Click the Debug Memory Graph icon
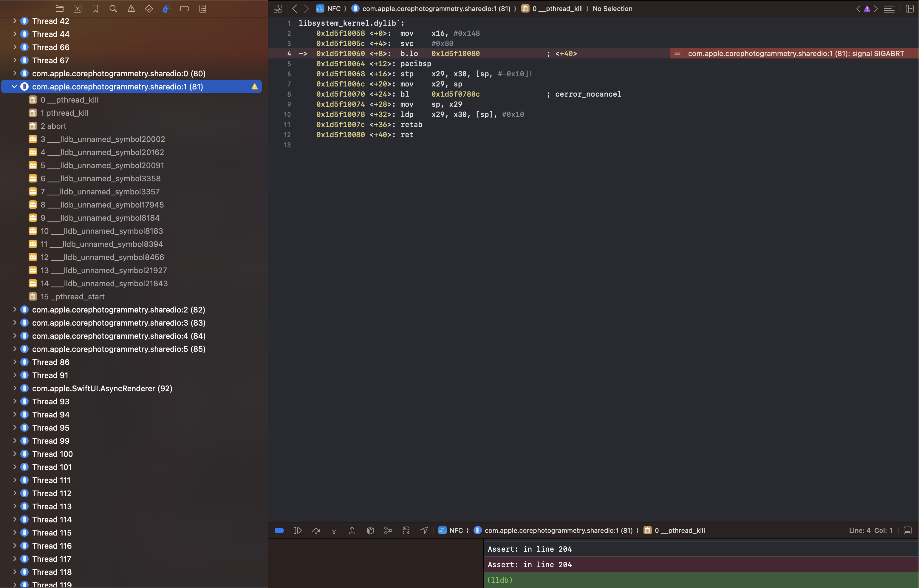919x588 pixels. coord(388,530)
